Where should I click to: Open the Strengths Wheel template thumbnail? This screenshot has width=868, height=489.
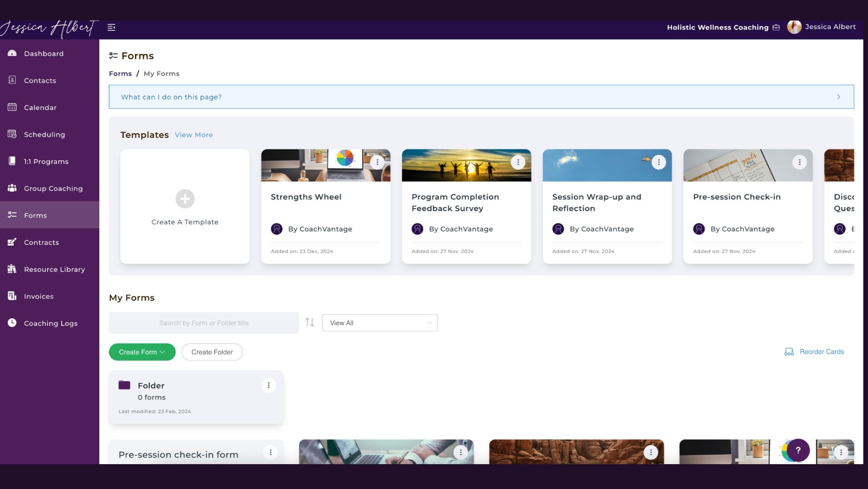pos(326,165)
